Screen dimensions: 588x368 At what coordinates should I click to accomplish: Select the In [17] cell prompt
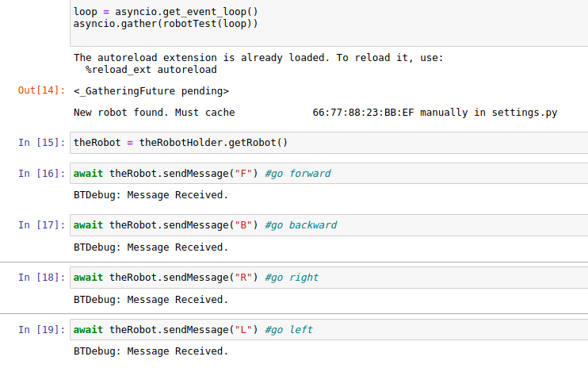pyautogui.click(x=42, y=225)
